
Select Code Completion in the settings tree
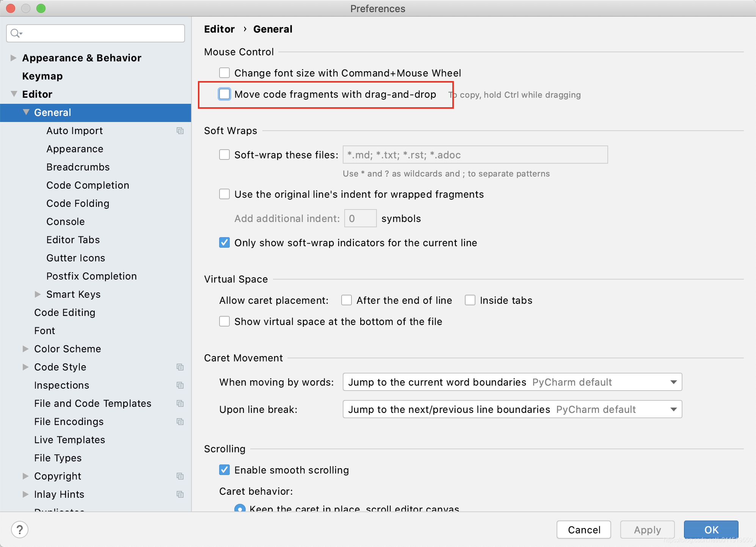pyautogui.click(x=88, y=185)
